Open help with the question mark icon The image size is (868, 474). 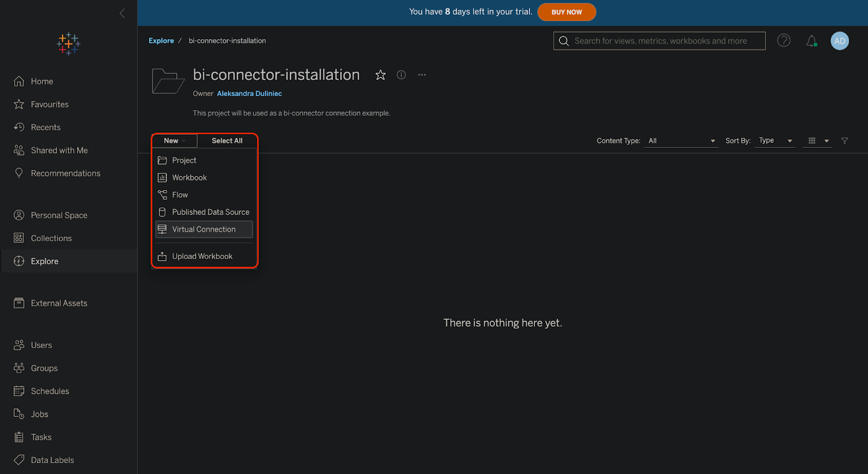(x=784, y=40)
